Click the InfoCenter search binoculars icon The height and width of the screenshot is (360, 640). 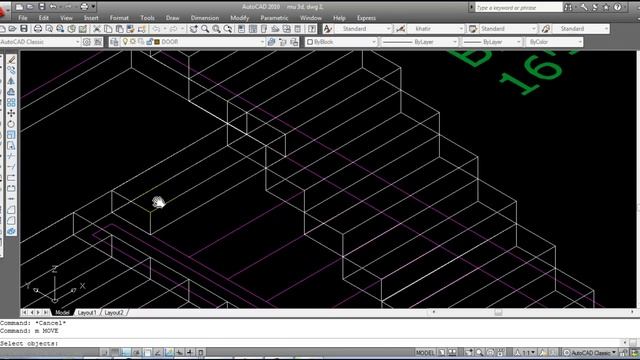coord(568,7)
